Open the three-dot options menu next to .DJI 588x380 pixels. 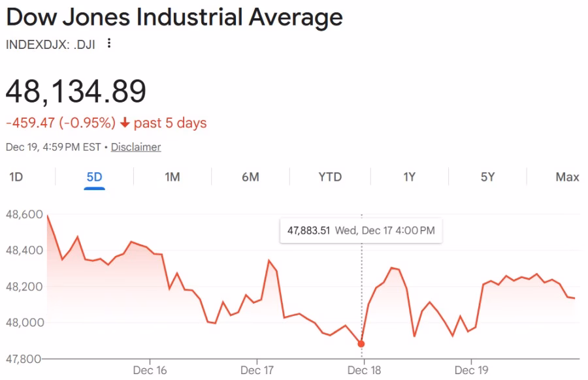point(108,44)
